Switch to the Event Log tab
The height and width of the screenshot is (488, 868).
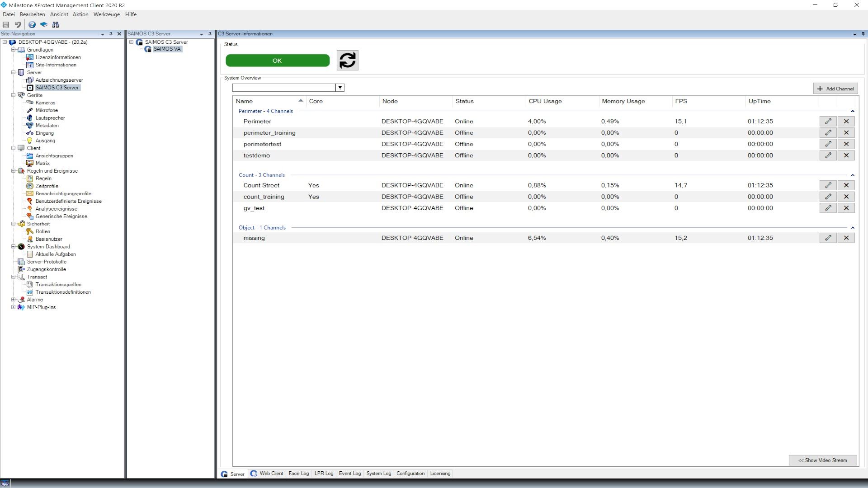(350, 474)
